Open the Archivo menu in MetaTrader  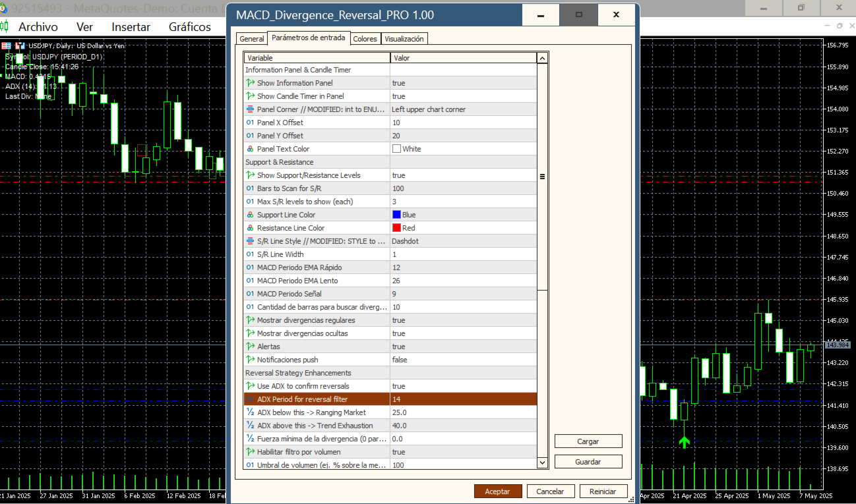38,27
